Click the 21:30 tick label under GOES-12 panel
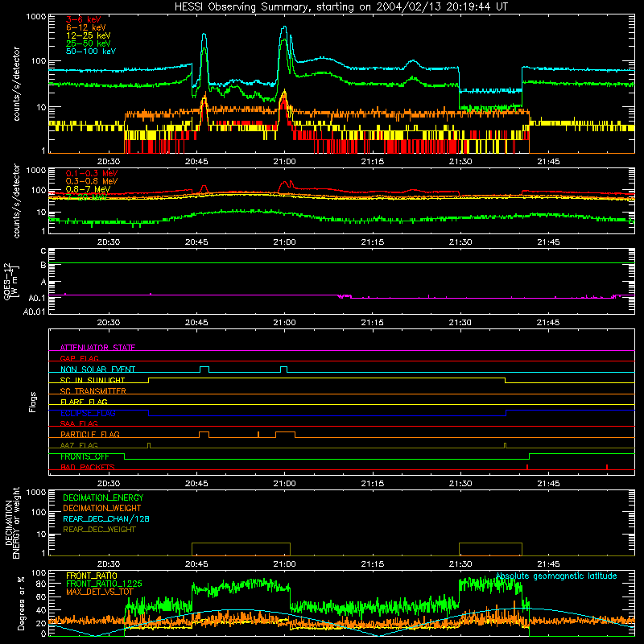Screen dimensions: 644x644 [x=460, y=322]
